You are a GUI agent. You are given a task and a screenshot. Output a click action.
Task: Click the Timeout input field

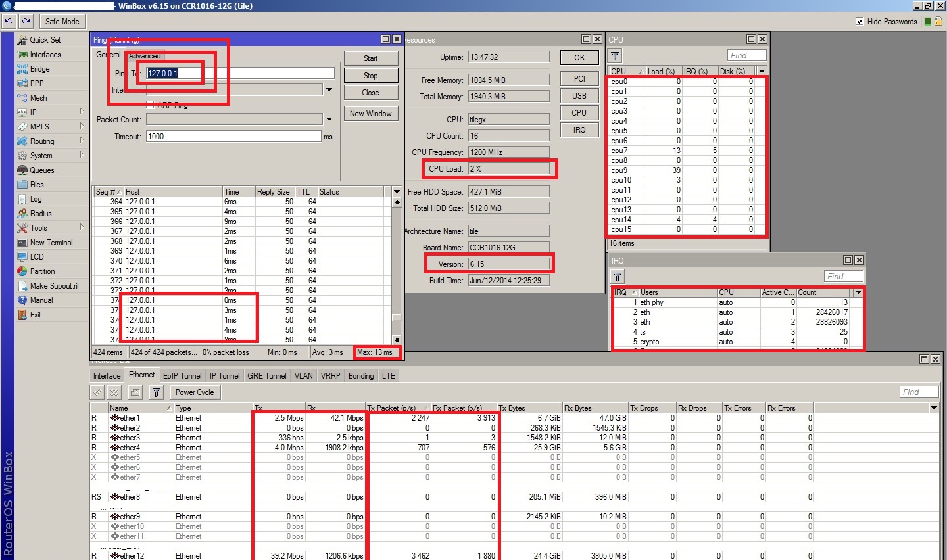coord(233,137)
